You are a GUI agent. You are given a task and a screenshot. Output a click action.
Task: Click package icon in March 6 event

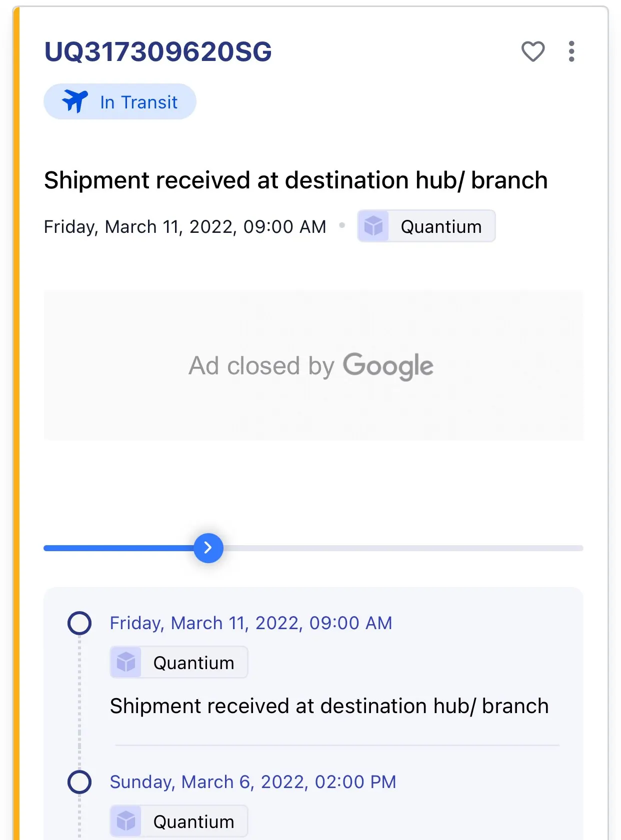(x=126, y=822)
